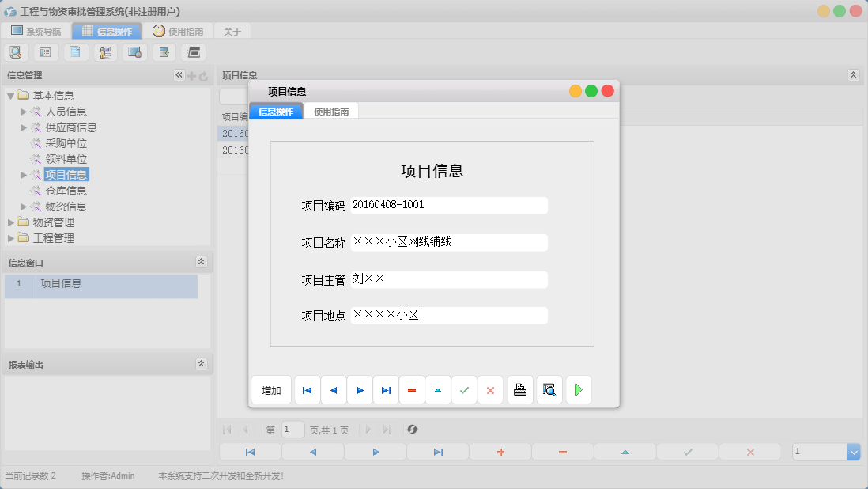868x489 pixels.
Task: Open the report list tool from toolbar
Action: point(45,51)
